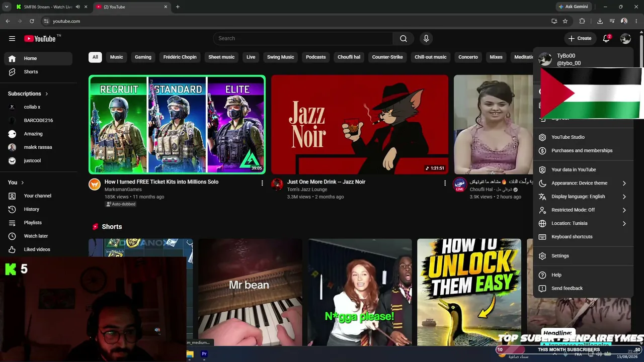Viewport: 644px width, 362px height.
Task: Open YouTube Studio from account menu
Action: [x=583, y=137]
